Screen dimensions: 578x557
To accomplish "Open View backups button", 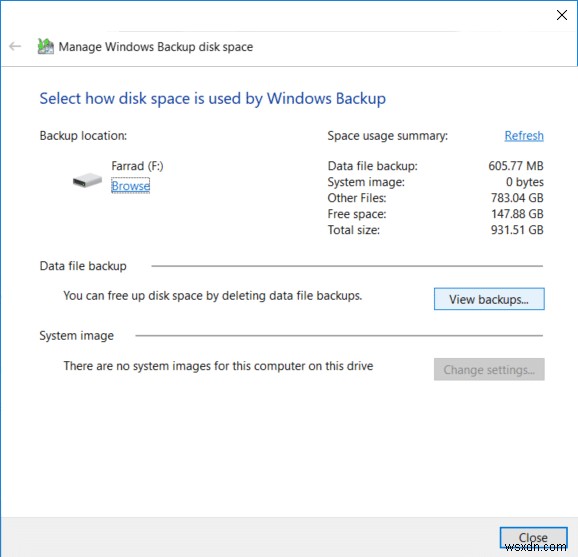I will point(489,299).
